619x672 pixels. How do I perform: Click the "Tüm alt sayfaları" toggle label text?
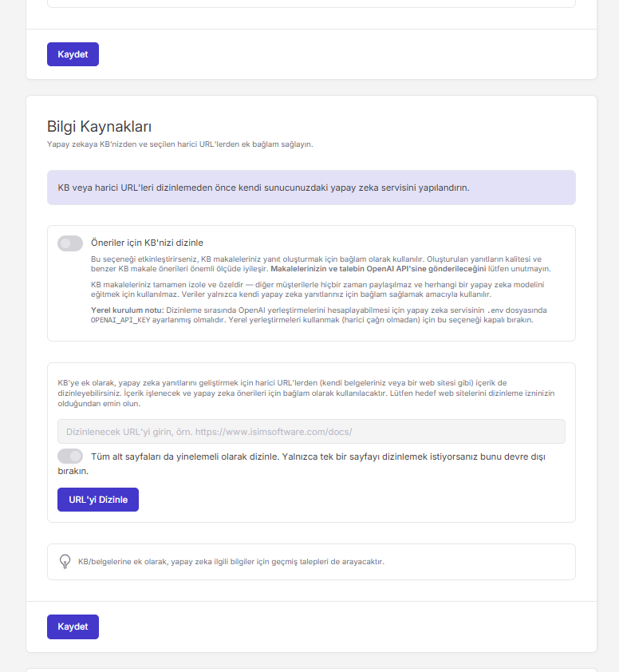pos(302,463)
